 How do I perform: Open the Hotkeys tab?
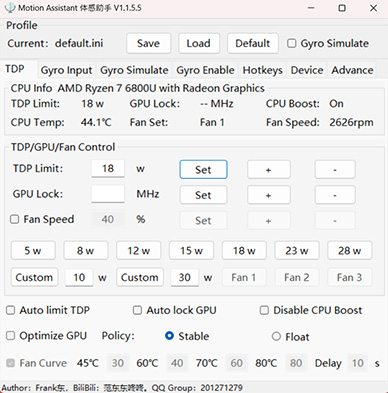click(x=263, y=70)
